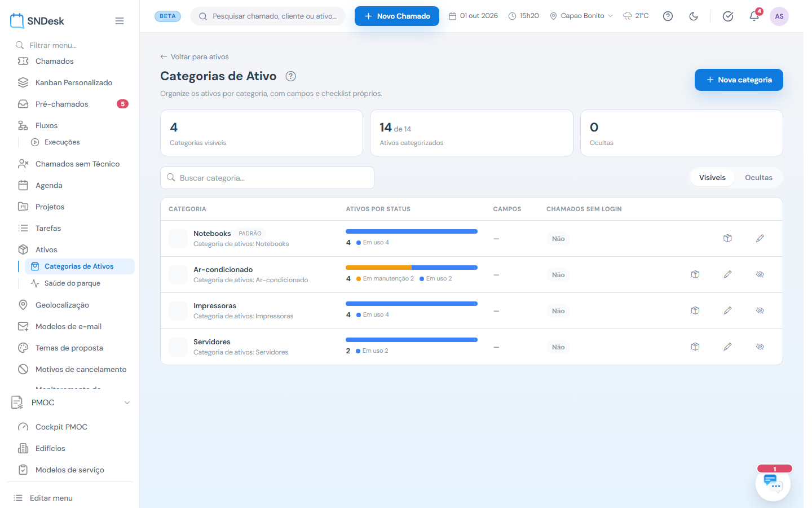Click the help icon beside Categorias de Ativo
Viewport: 812px width, 508px height.
click(x=290, y=76)
